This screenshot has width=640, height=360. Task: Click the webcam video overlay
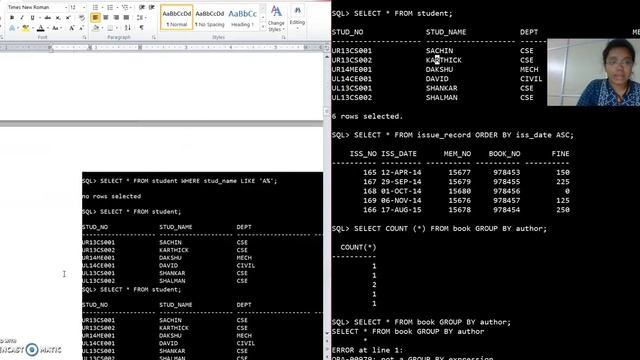pyautogui.click(x=593, y=72)
